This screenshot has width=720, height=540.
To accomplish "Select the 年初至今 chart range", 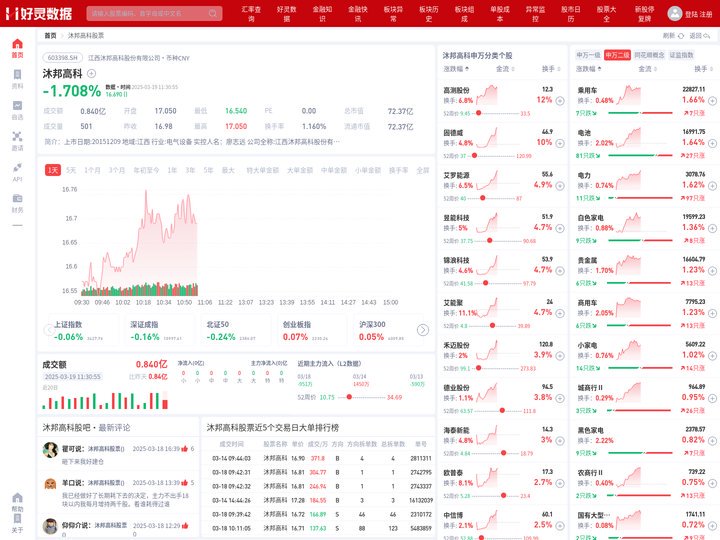I will point(146,170).
